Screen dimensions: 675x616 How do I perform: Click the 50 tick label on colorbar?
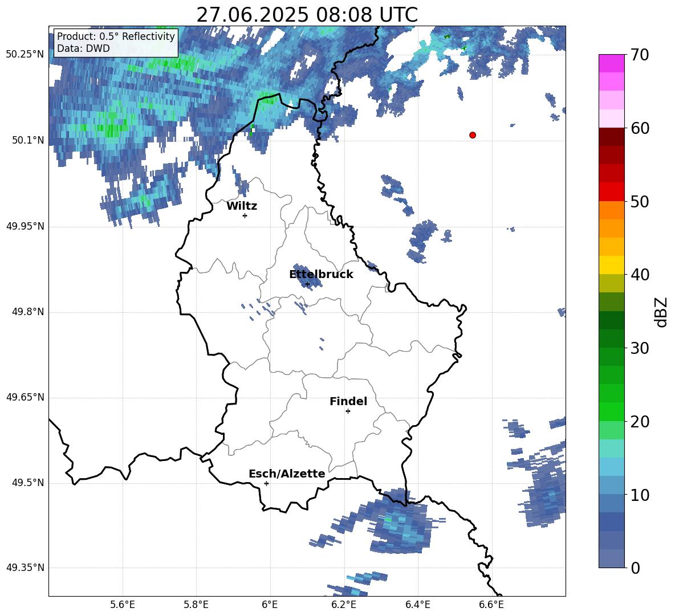pyautogui.click(x=640, y=201)
